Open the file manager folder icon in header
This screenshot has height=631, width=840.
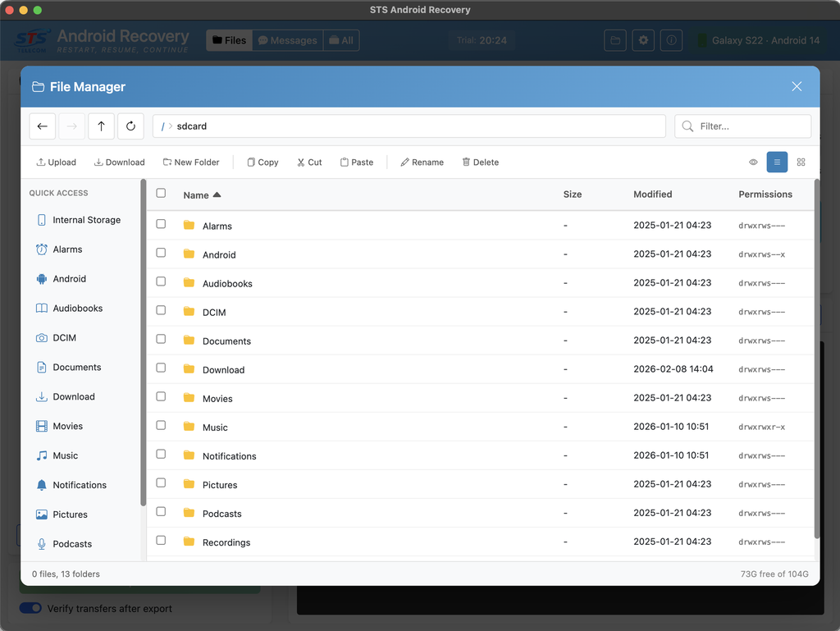coord(615,40)
